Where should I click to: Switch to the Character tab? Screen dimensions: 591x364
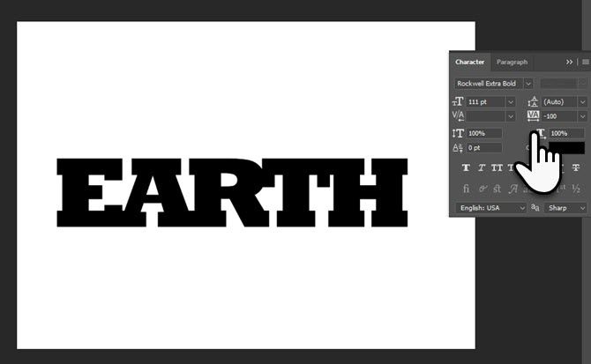[469, 62]
